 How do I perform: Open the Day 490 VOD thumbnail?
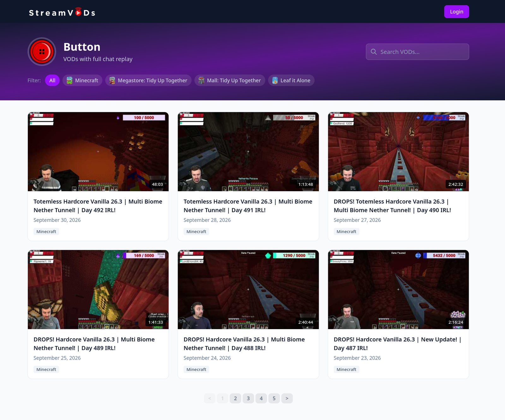[398, 152]
